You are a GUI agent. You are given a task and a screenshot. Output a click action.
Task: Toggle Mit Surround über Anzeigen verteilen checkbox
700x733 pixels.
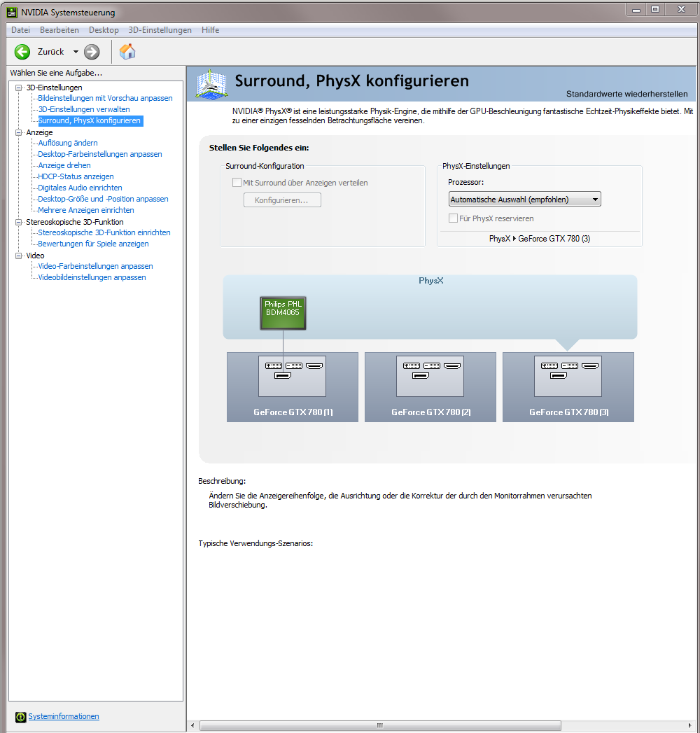237,182
